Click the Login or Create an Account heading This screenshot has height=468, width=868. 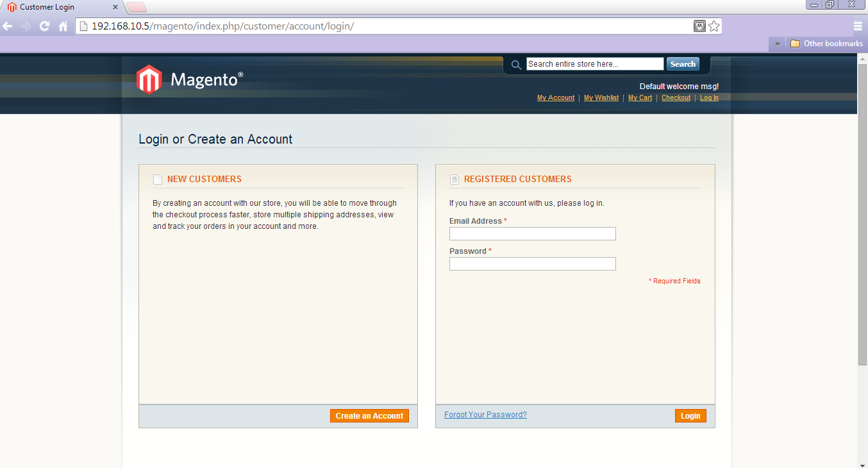(215, 139)
